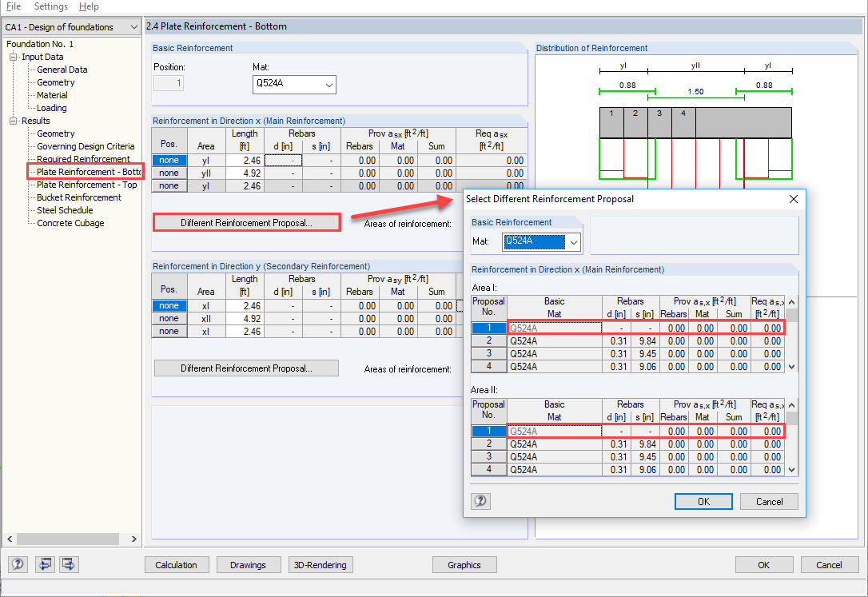Close the Select Different Reinforcement Proposal dialog

tap(793, 199)
